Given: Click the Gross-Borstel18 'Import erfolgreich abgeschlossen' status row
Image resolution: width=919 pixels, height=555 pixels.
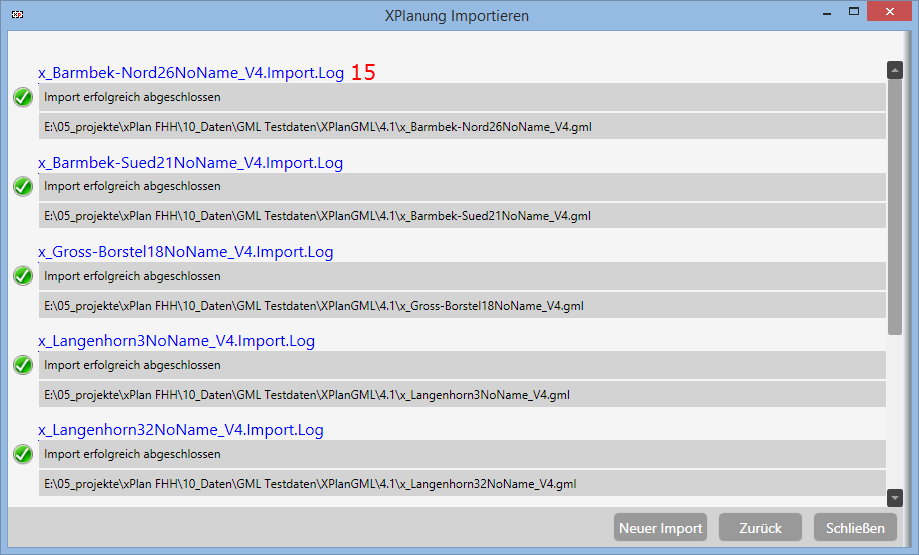Looking at the screenshot, I should coord(462,276).
